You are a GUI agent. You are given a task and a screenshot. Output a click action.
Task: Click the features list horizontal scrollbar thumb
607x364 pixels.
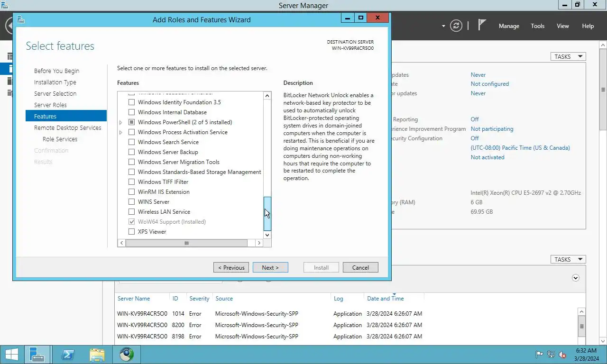(x=186, y=243)
